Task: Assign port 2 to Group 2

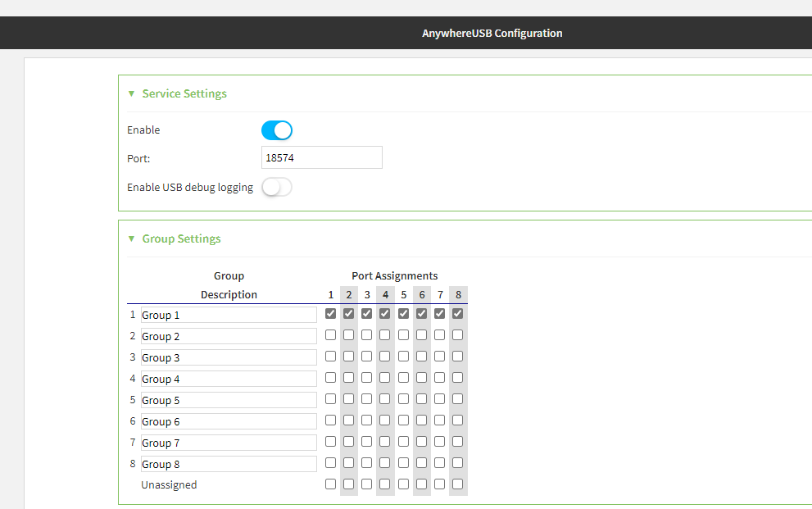Action: coord(348,335)
